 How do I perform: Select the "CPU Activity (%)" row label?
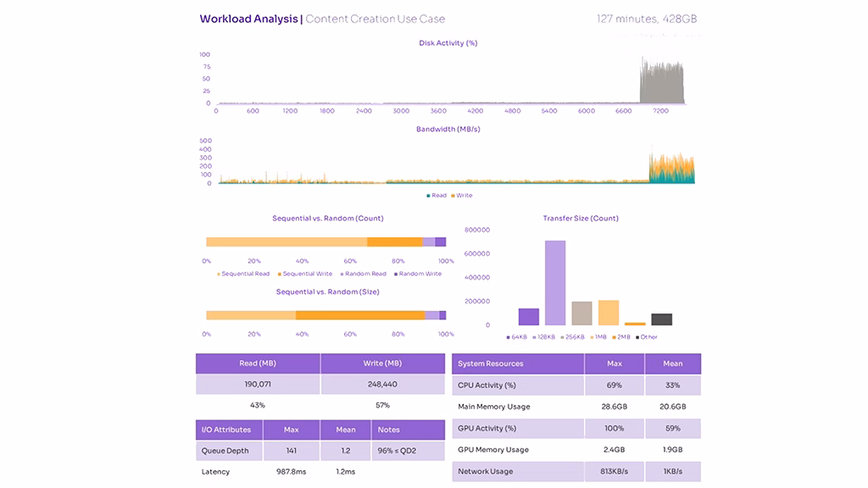click(487, 385)
